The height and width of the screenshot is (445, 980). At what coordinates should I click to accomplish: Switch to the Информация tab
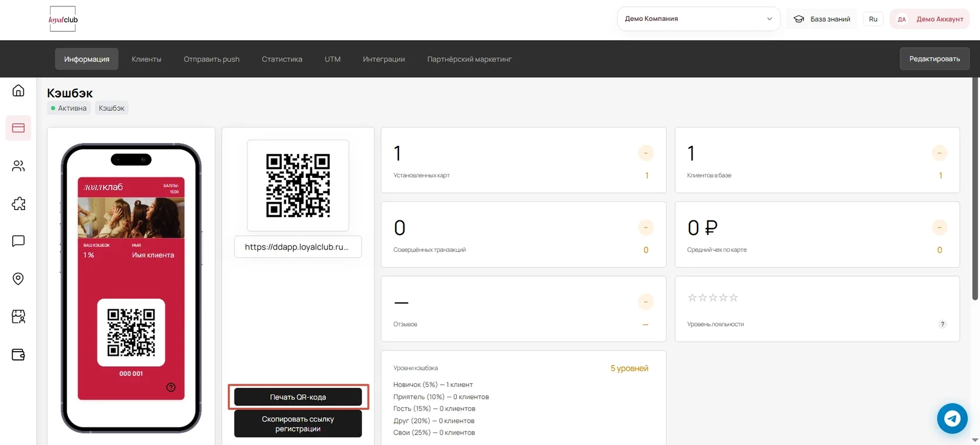(87, 59)
